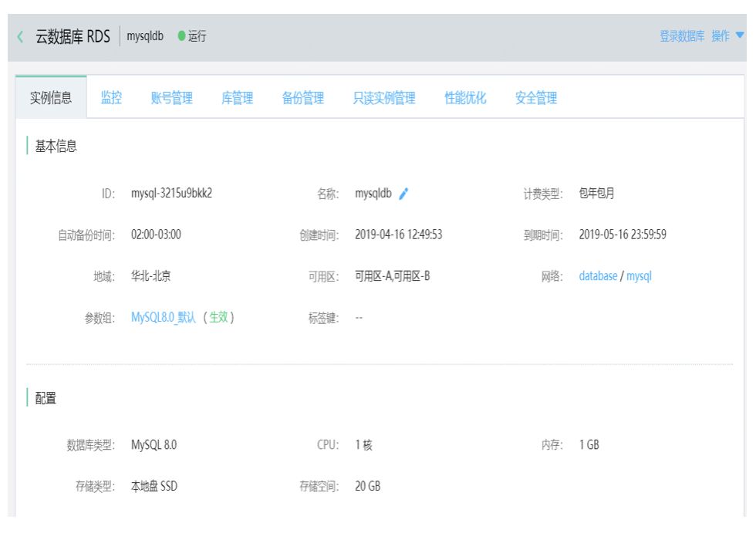Click the 基本信息 section heading
Image resolution: width=756 pixels, height=540 pixels.
coord(56,146)
